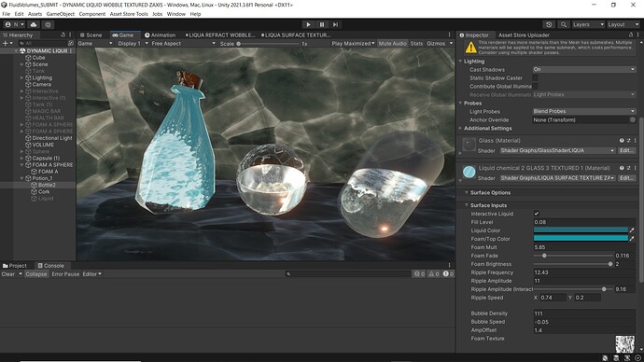The height and width of the screenshot is (362, 644).
Task: Click the Pause button in toolbar
Action: click(322, 24)
